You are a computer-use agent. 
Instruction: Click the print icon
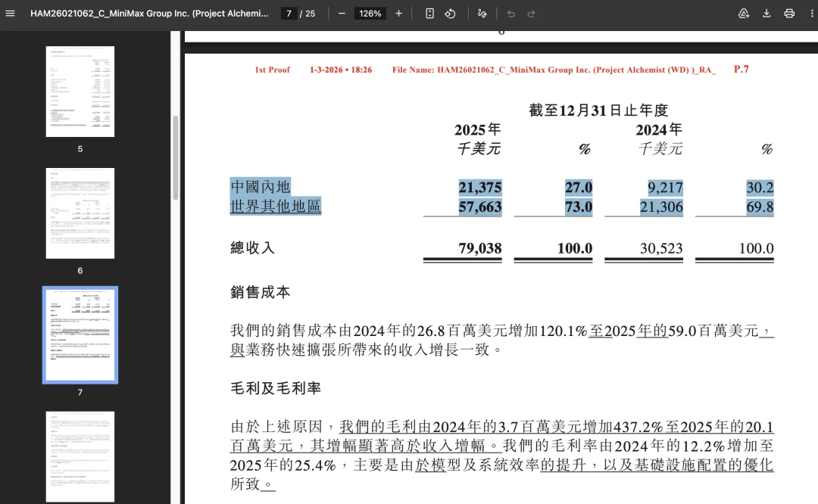click(790, 13)
